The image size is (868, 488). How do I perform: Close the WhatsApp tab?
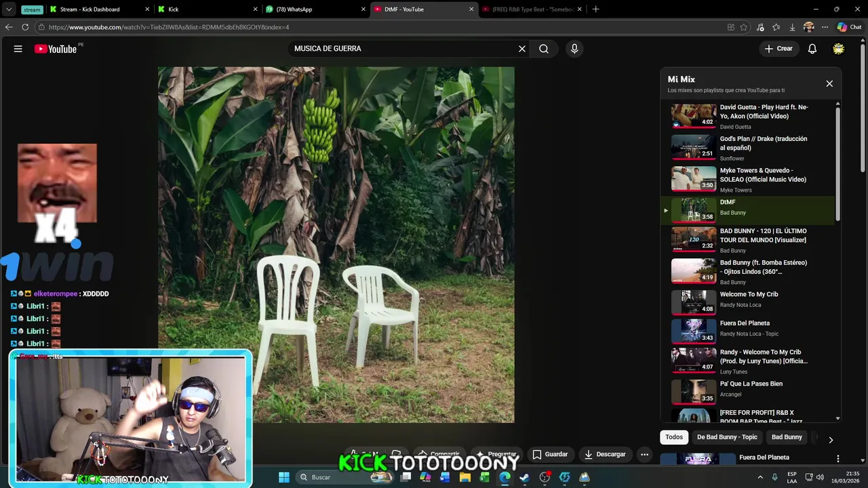[363, 9]
